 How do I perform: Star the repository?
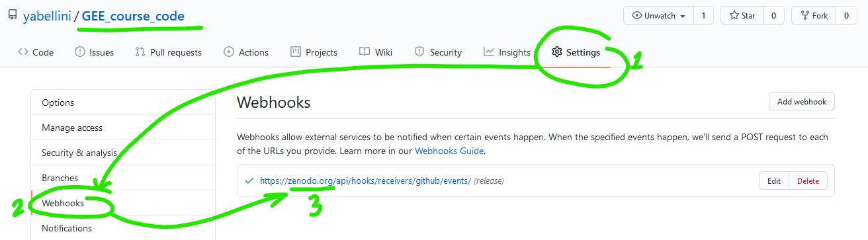(742, 15)
